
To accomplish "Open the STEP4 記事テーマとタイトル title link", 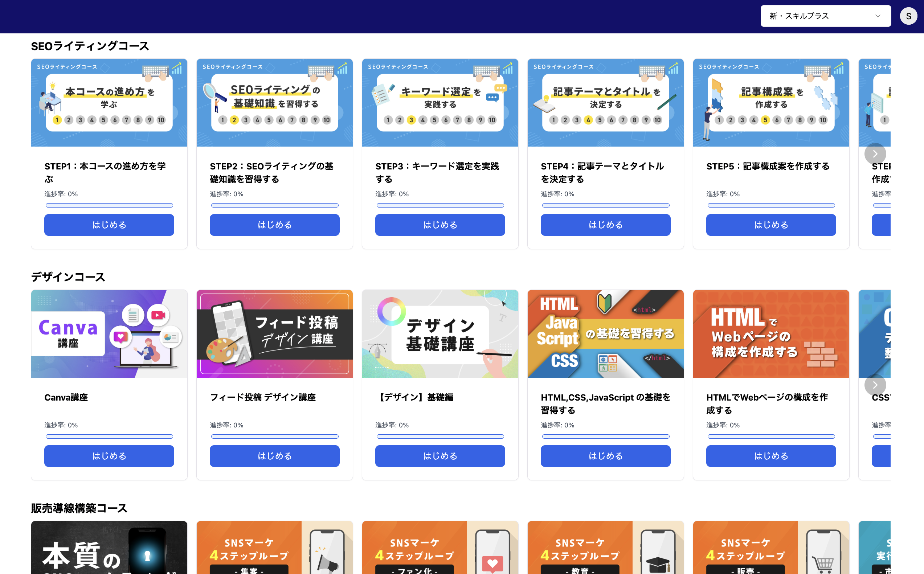I will click(x=602, y=173).
